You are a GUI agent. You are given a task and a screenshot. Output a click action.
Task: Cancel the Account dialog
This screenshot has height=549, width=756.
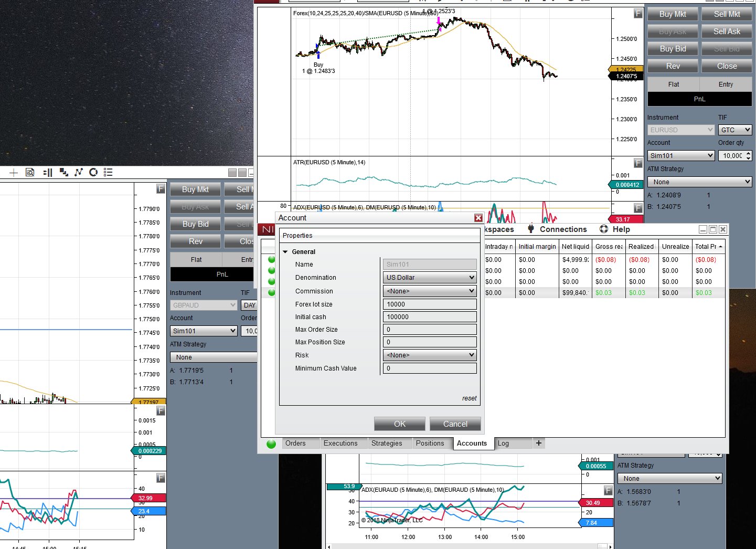tap(455, 424)
